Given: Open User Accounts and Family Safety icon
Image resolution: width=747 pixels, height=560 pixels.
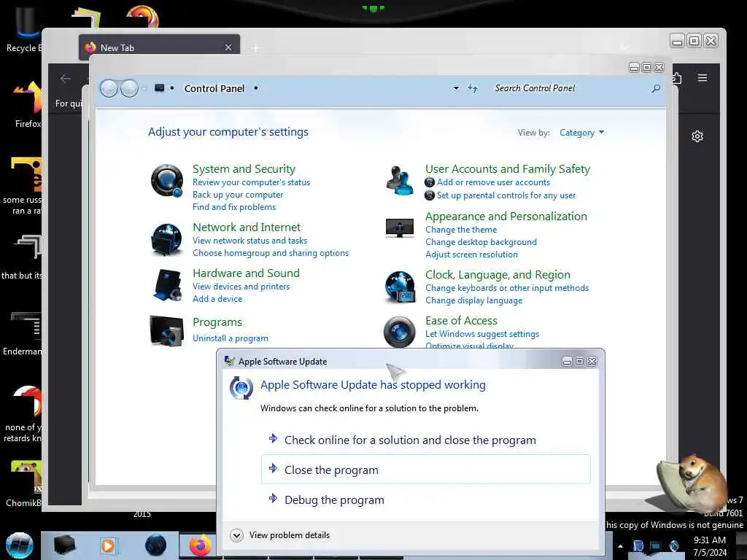Looking at the screenshot, I should pyautogui.click(x=400, y=181).
